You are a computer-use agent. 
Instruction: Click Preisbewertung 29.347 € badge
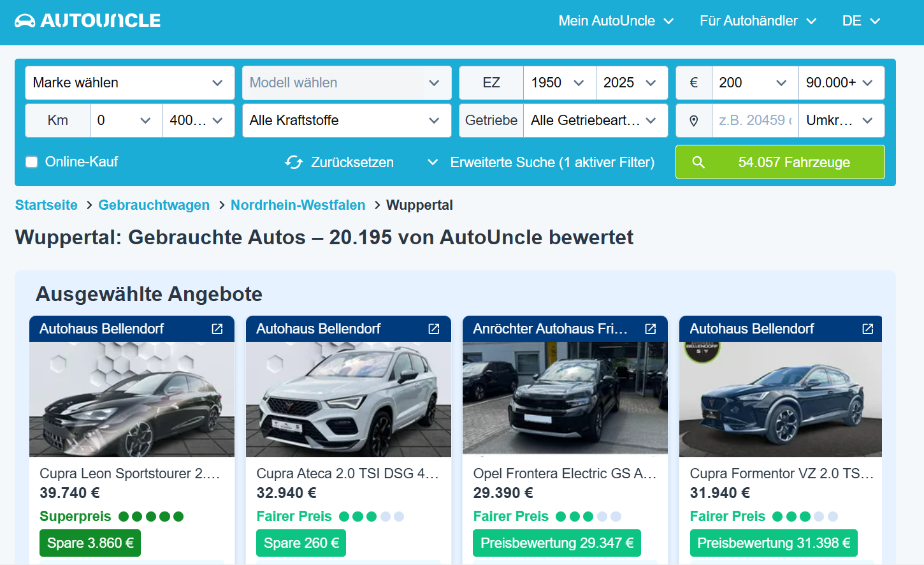[557, 543]
